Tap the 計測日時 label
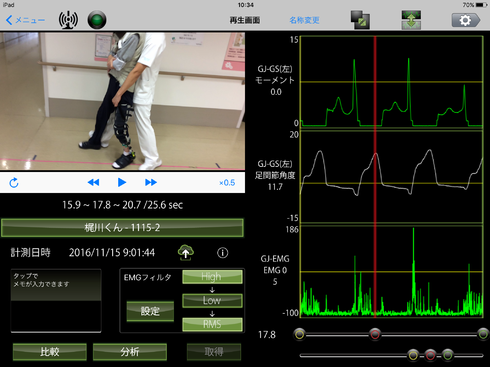The height and width of the screenshot is (367, 490). (30, 253)
